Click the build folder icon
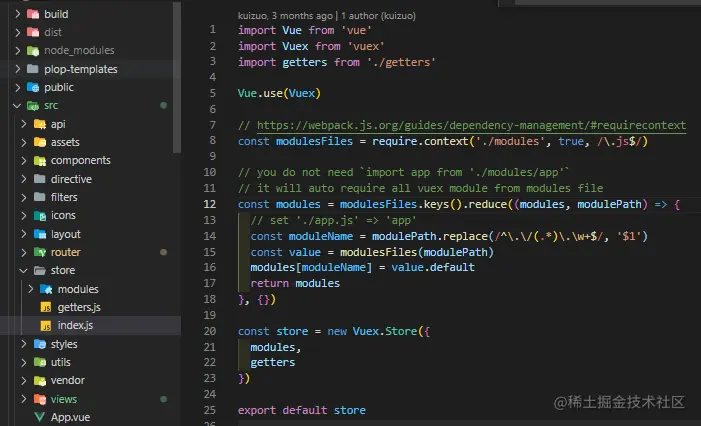This screenshot has width=701, height=426. [x=33, y=14]
